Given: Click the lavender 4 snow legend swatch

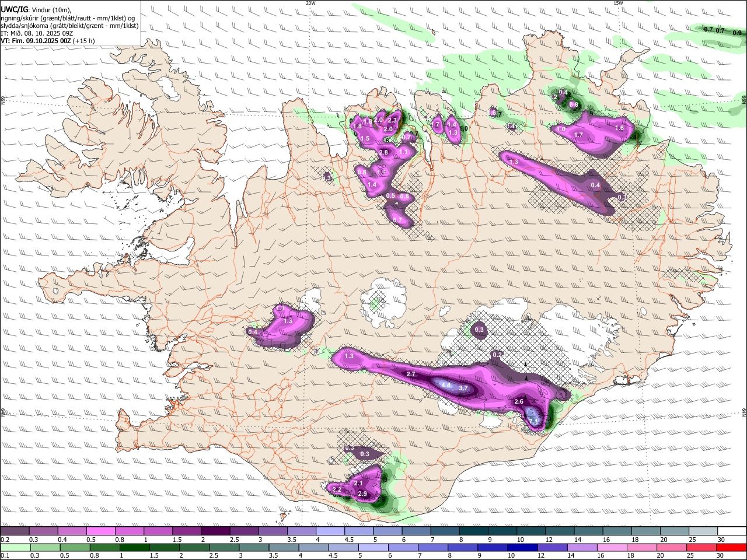Looking at the screenshot, I should (330, 531).
